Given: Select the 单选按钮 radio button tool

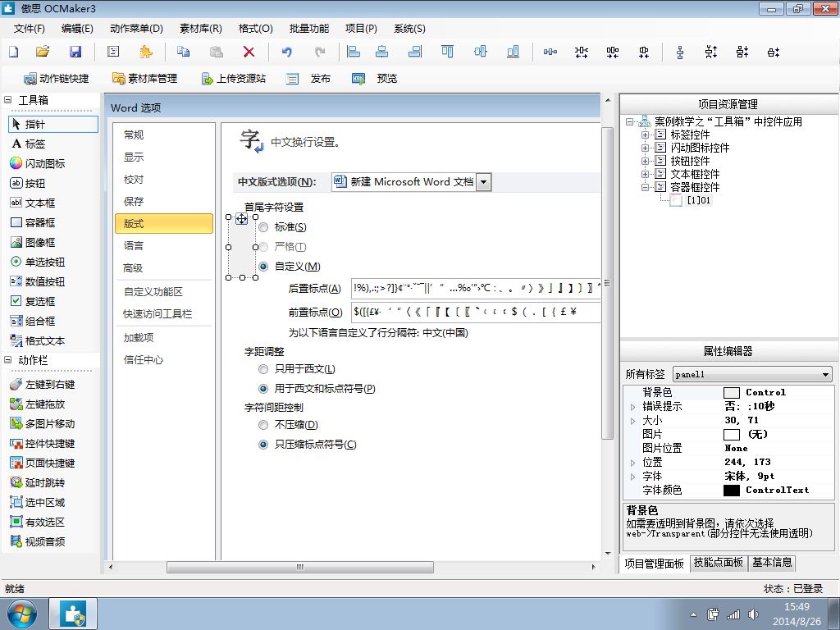Looking at the screenshot, I should point(38,262).
